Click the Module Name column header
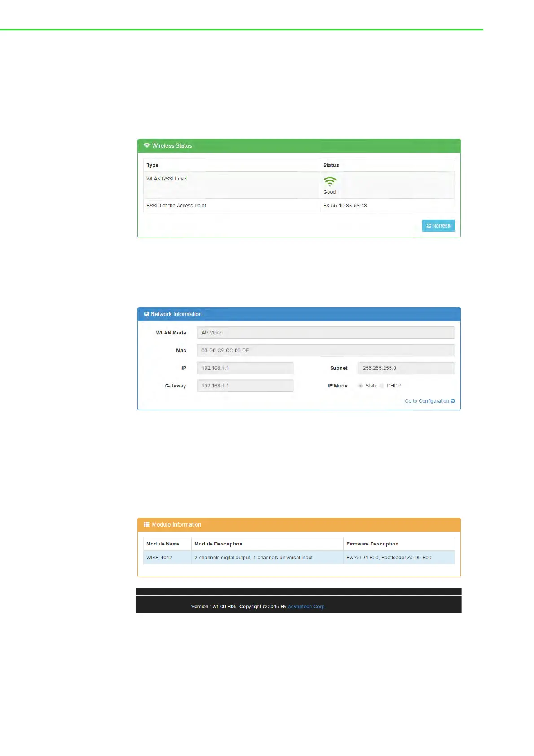The width and height of the screenshot is (534, 756). pyautogui.click(x=163, y=544)
